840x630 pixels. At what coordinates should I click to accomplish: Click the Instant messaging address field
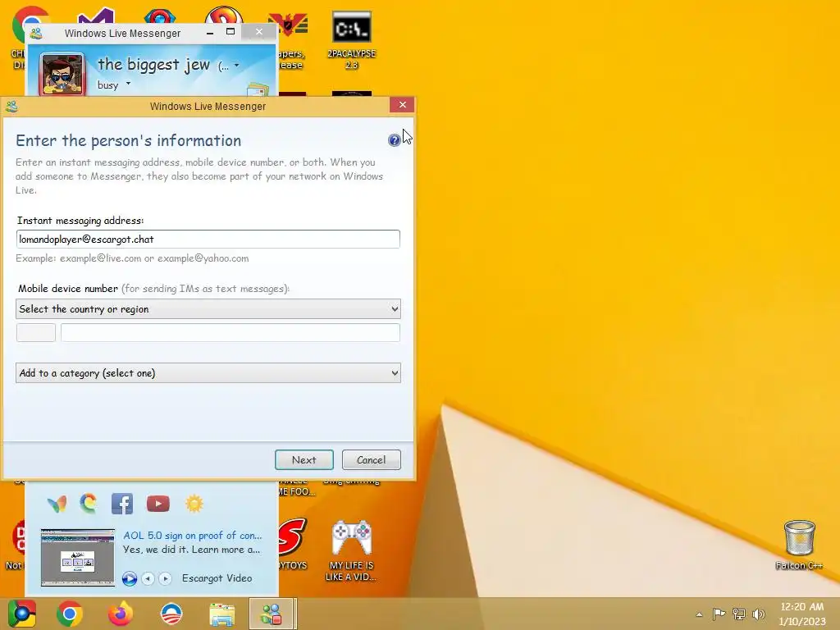pyautogui.click(x=208, y=239)
